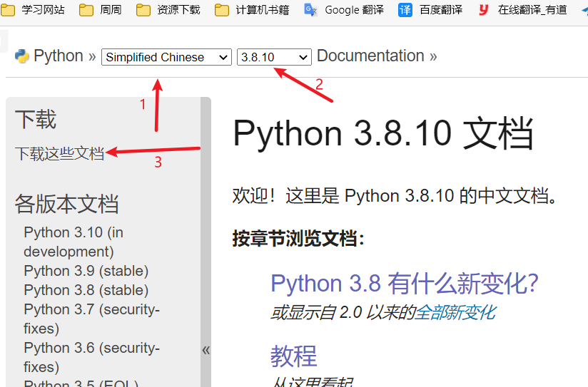Click the 全部新变化 link
The width and height of the screenshot is (588, 387).
(455, 312)
